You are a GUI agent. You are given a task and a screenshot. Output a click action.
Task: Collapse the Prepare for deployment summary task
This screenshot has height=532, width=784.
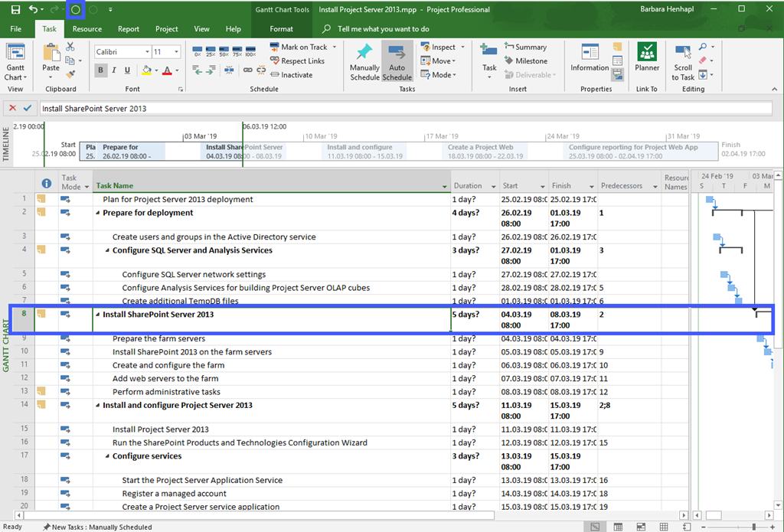[x=97, y=213]
